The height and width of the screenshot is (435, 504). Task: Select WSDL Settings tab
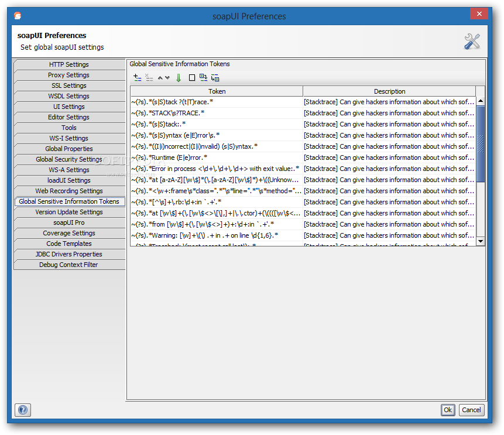[x=69, y=96]
